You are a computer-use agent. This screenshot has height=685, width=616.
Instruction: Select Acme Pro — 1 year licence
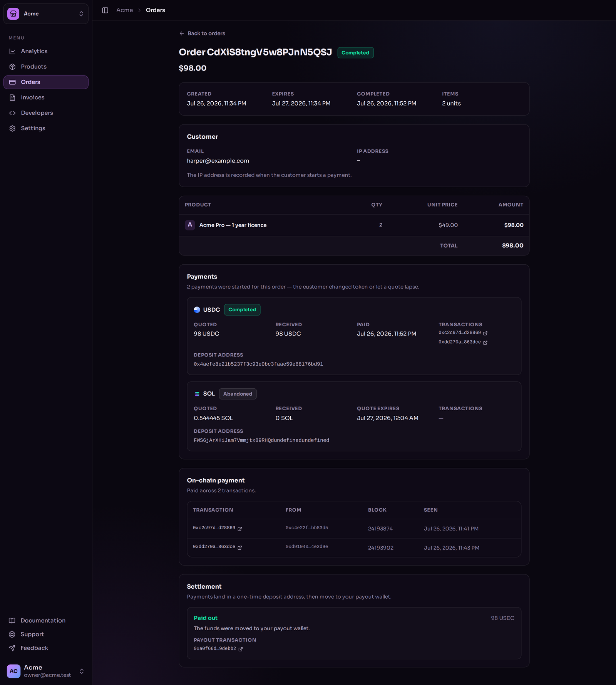click(x=233, y=225)
